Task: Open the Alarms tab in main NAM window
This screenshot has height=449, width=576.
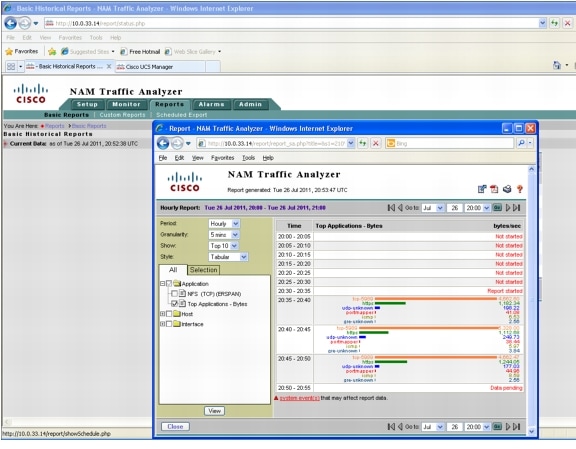Action: pyautogui.click(x=211, y=104)
